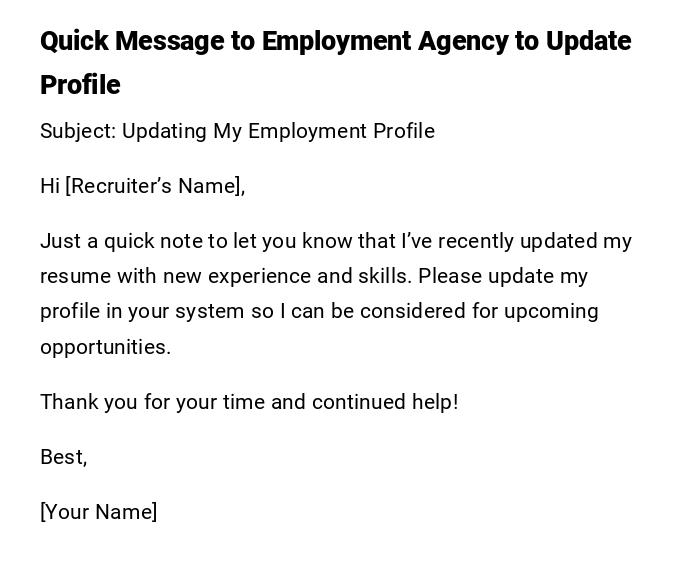Click "Updating My Employment Profile" subject text
The width and height of the screenshot is (700, 574).
click(278, 131)
